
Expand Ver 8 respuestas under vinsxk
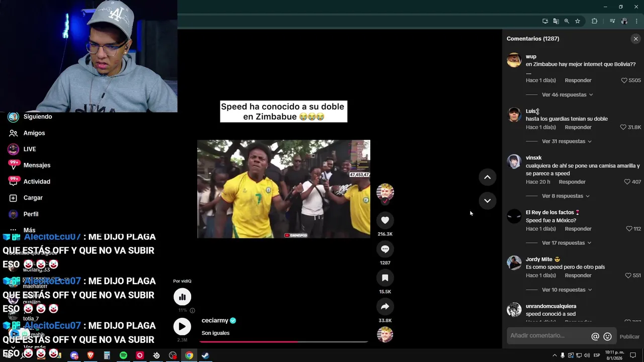(566, 196)
